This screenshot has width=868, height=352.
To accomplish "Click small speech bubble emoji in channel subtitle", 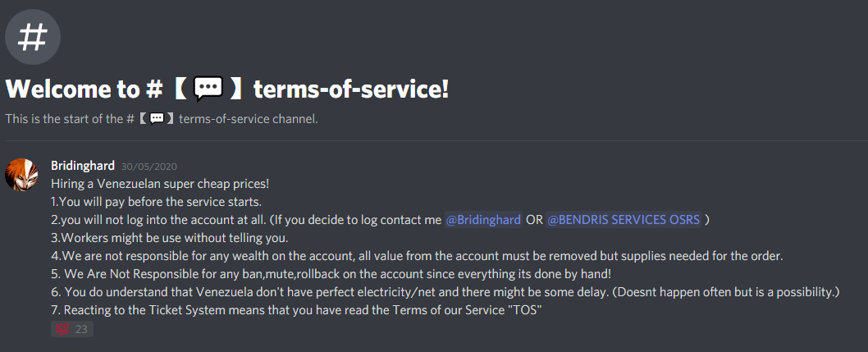I will coord(158,118).
